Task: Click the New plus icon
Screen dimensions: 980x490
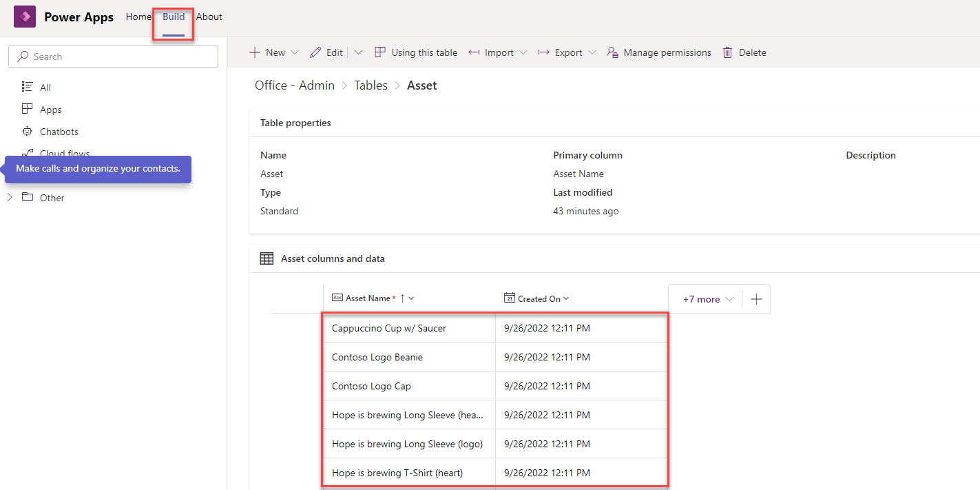Action: [255, 52]
